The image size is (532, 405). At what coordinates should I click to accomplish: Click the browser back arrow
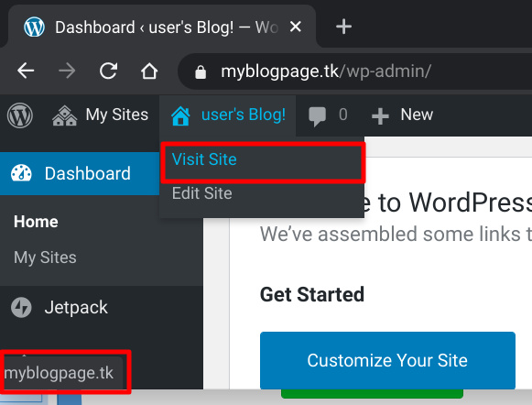pyautogui.click(x=26, y=71)
